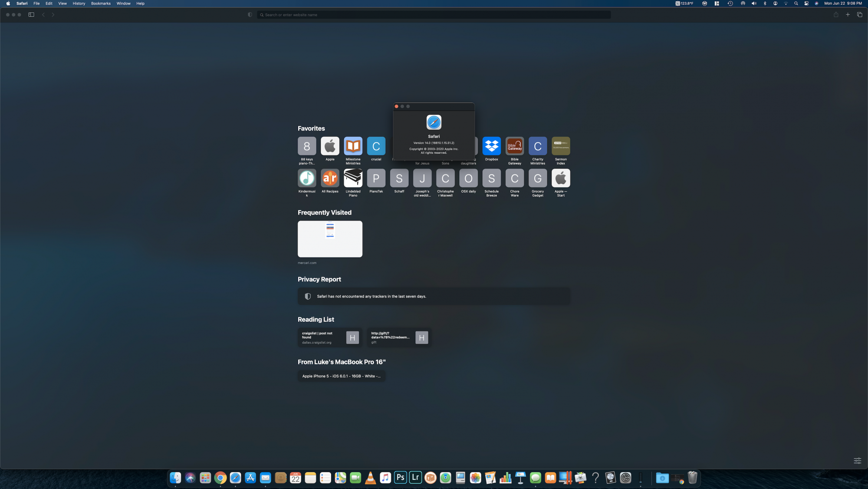Launch Lightroom from the Dock
Viewport: 868px width, 489px height.
[415, 478]
